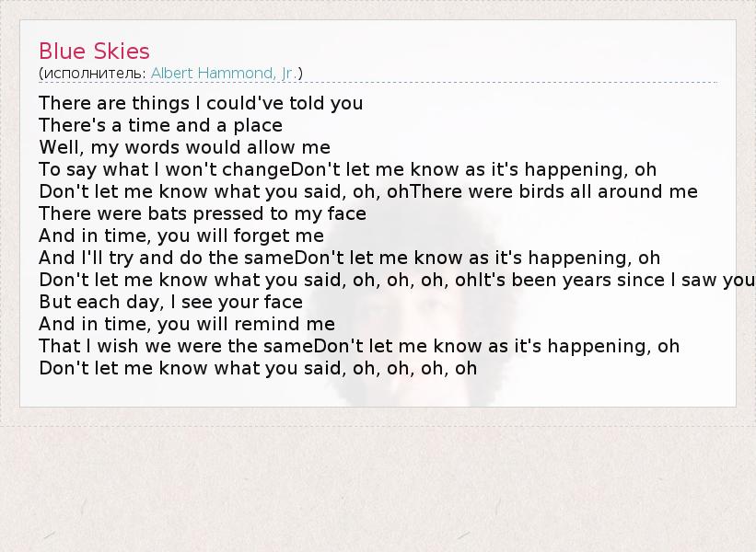This screenshot has width=756, height=552.
Task: Select the line "But each day, I see your face"
Action: pyautogui.click(x=170, y=302)
